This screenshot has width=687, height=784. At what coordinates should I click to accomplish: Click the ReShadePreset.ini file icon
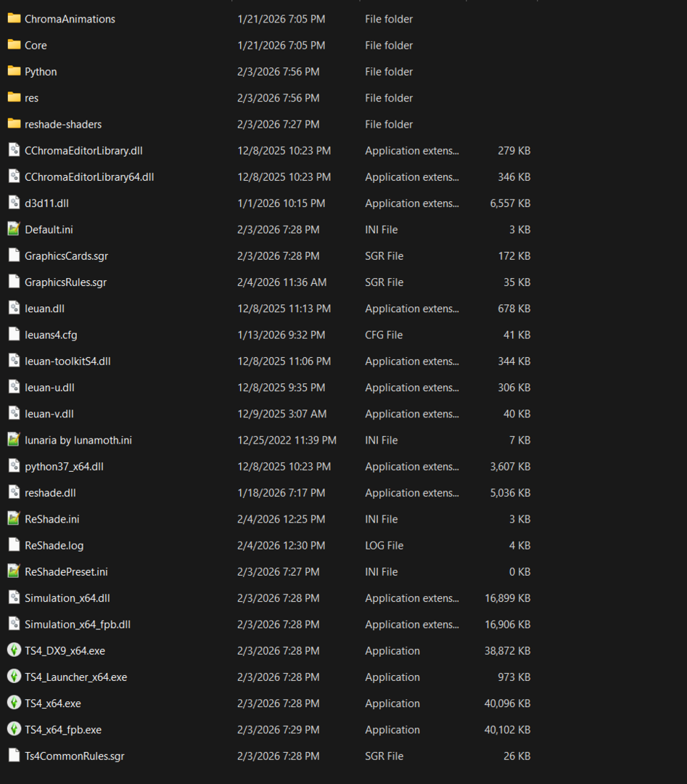tap(14, 571)
